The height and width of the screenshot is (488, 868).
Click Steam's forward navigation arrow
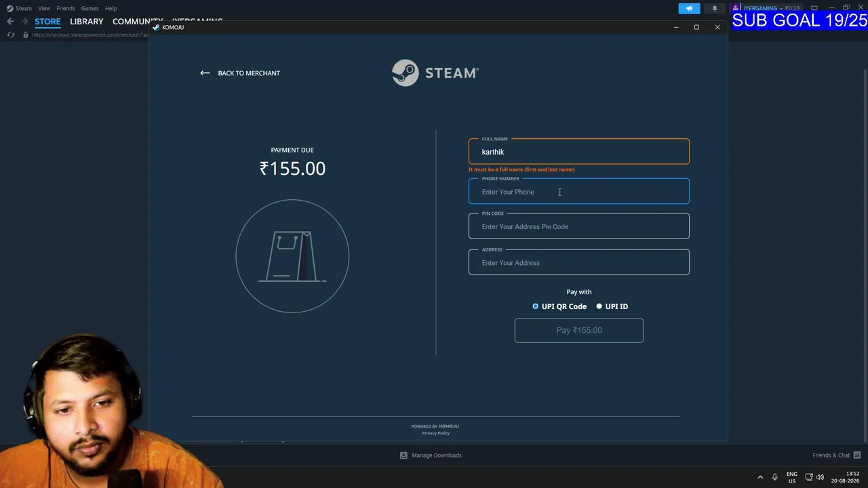pos(24,22)
